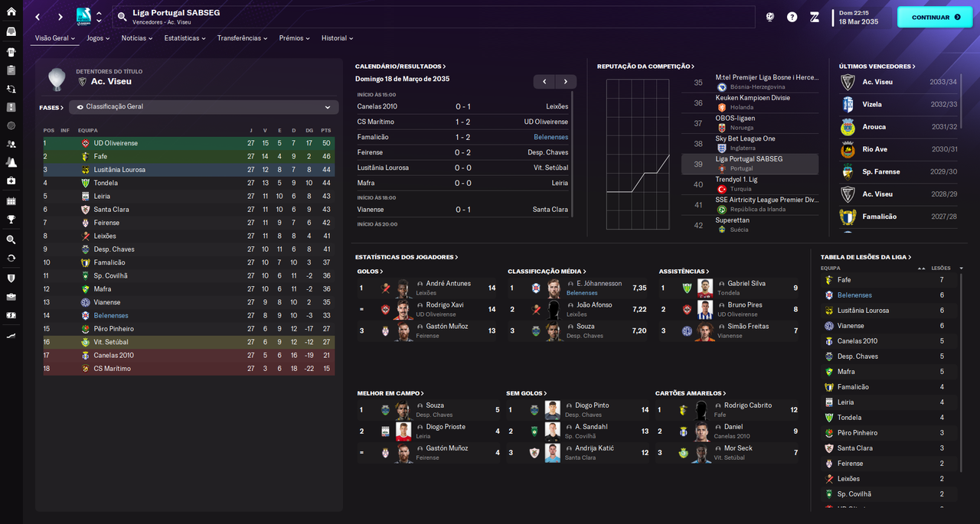Image resolution: width=980 pixels, height=524 pixels.
Task: Click Gabriel Silva player photo
Action: coord(705,288)
